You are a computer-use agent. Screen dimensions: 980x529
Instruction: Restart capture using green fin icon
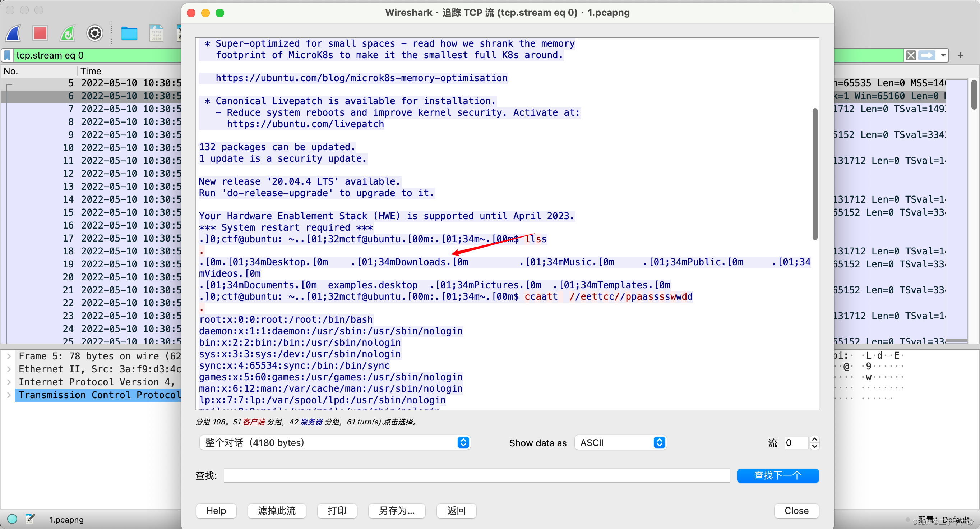click(67, 33)
